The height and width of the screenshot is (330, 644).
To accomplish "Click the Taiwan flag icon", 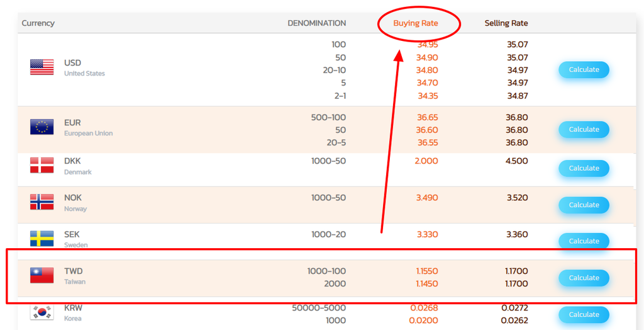I will click(x=42, y=275).
